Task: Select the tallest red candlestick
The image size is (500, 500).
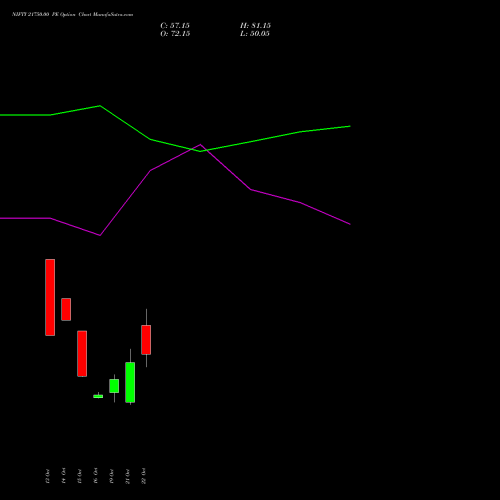Action: point(50,297)
